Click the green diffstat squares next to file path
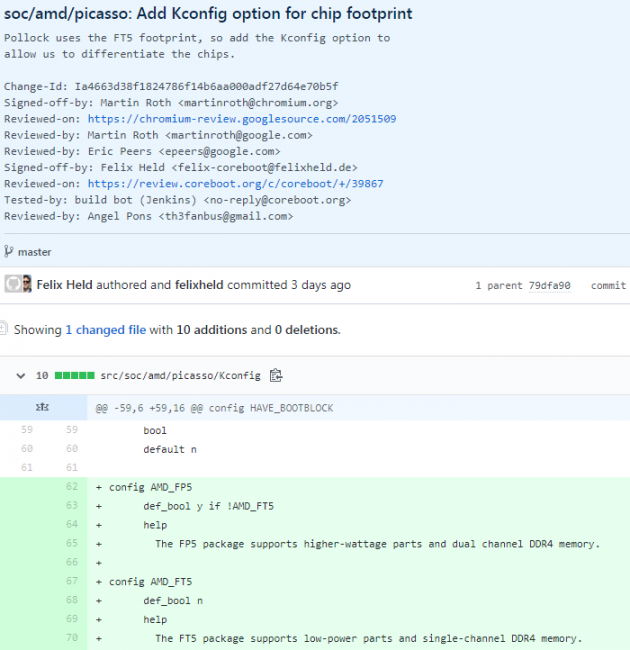 74,376
